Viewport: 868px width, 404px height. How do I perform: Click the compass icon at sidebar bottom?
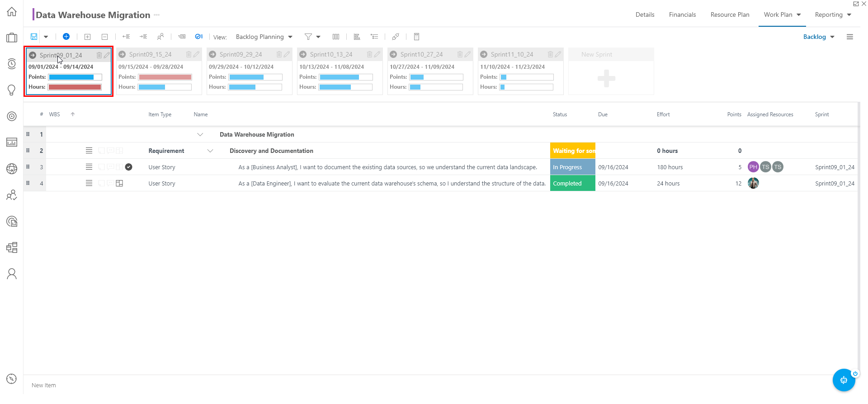point(12,379)
